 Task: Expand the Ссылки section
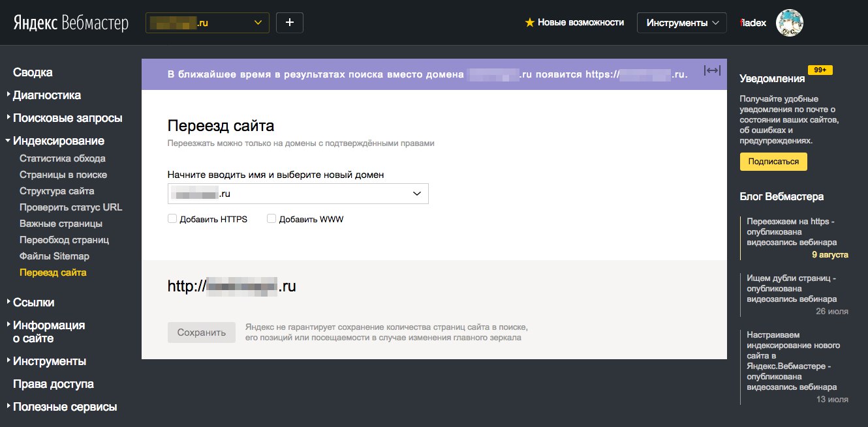33,302
